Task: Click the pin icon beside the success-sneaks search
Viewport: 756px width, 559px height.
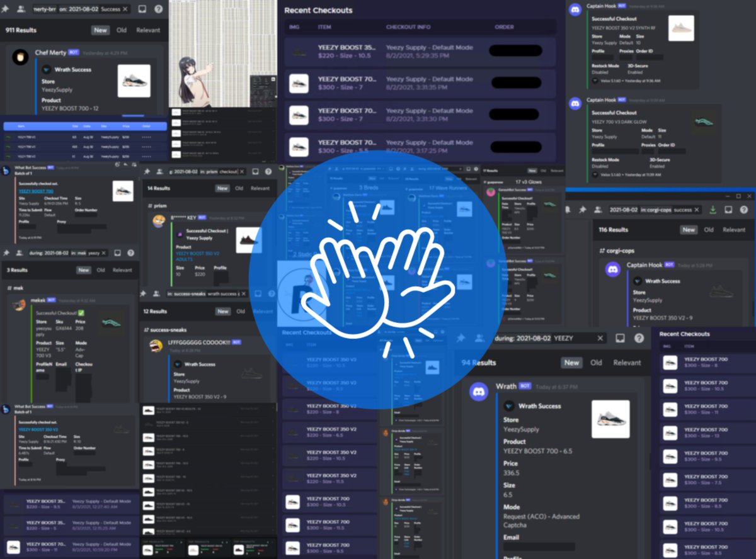Action: pyautogui.click(x=144, y=293)
